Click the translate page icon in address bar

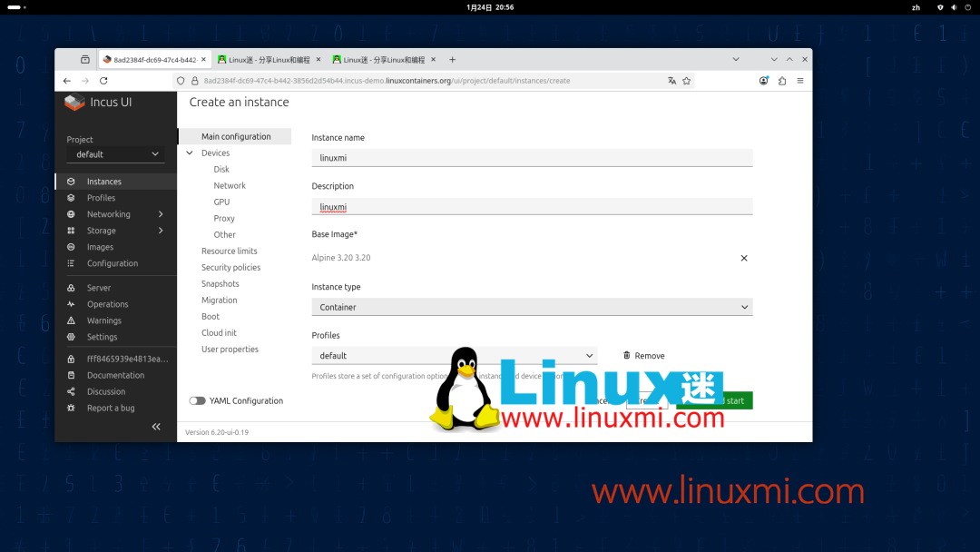(x=671, y=81)
